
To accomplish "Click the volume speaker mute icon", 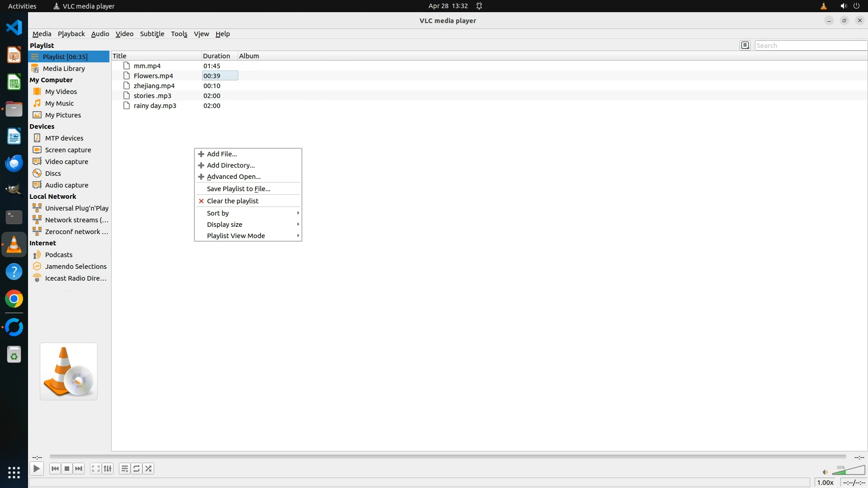I will (825, 472).
